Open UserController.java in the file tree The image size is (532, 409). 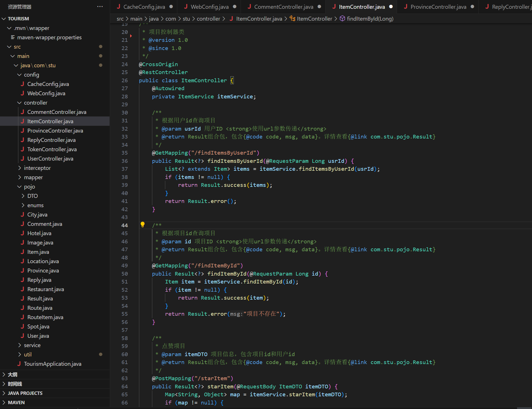click(50, 159)
